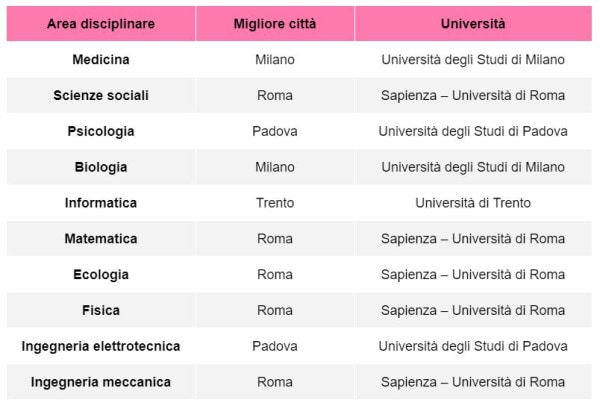Click Milano in the Medicina row
The height and width of the screenshot is (400, 600).
tap(275, 59)
